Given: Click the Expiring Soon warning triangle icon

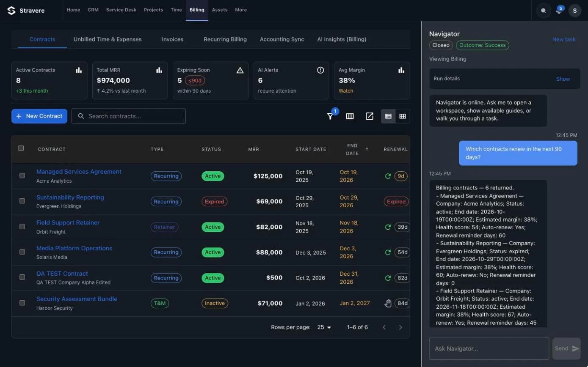Looking at the screenshot, I should pos(240,70).
